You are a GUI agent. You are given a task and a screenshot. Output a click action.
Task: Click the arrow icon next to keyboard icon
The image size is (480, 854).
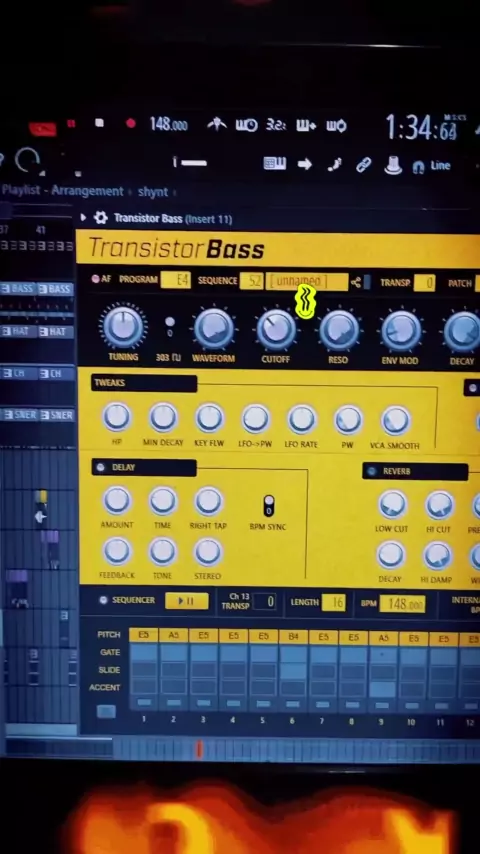point(305,164)
